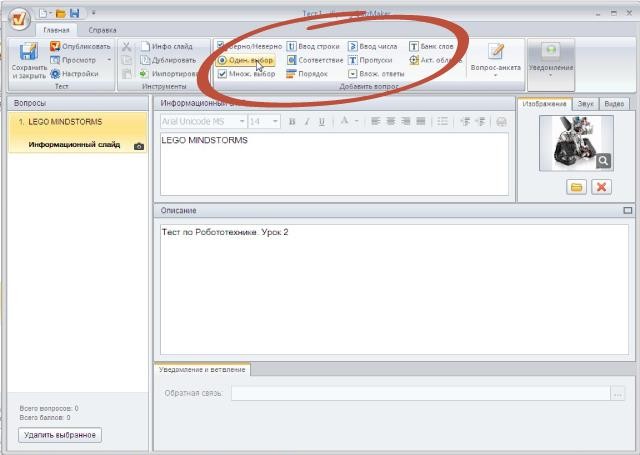Click camera icon on Информационный слайд item
Screen dimensions: 640x455
(139, 146)
